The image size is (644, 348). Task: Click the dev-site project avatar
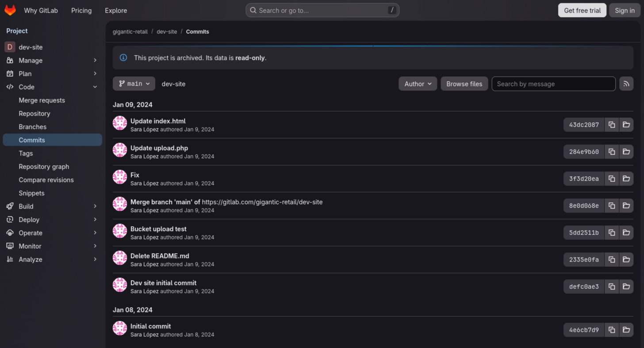pos(9,47)
